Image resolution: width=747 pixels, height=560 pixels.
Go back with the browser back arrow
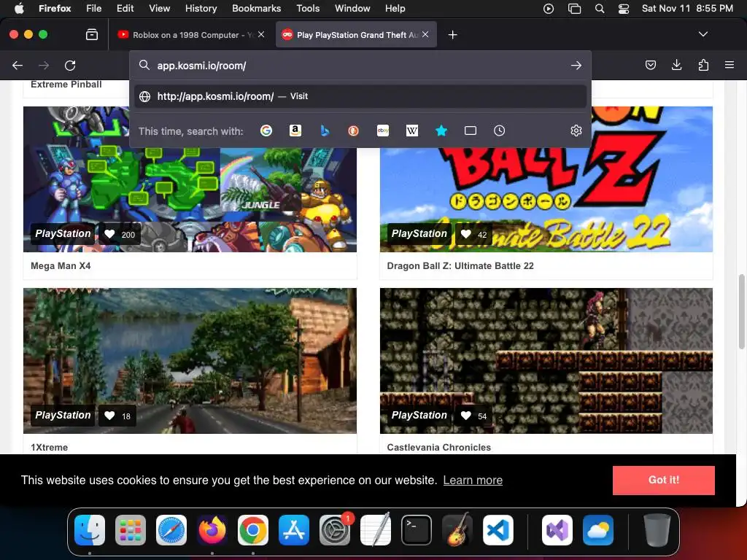coord(18,65)
